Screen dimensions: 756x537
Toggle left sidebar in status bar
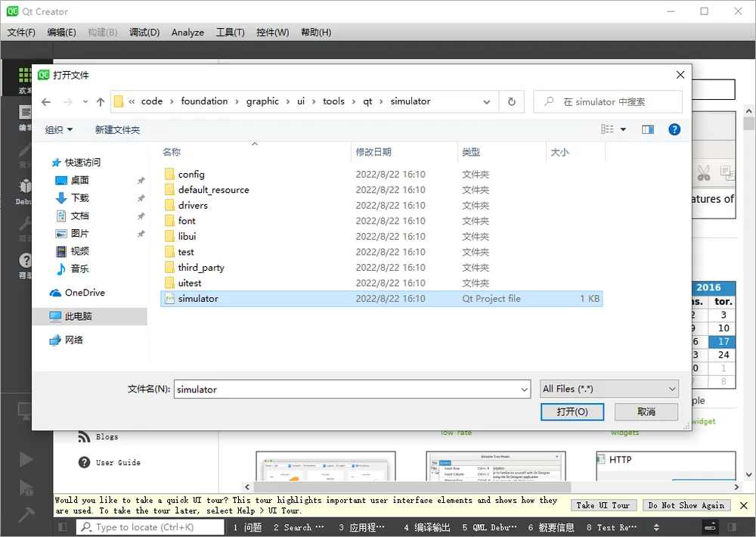pyautogui.click(x=63, y=527)
